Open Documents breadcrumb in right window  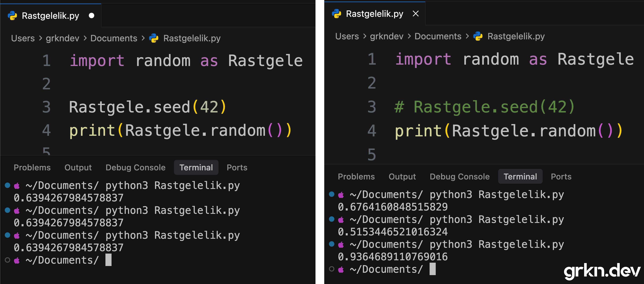(x=438, y=36)
